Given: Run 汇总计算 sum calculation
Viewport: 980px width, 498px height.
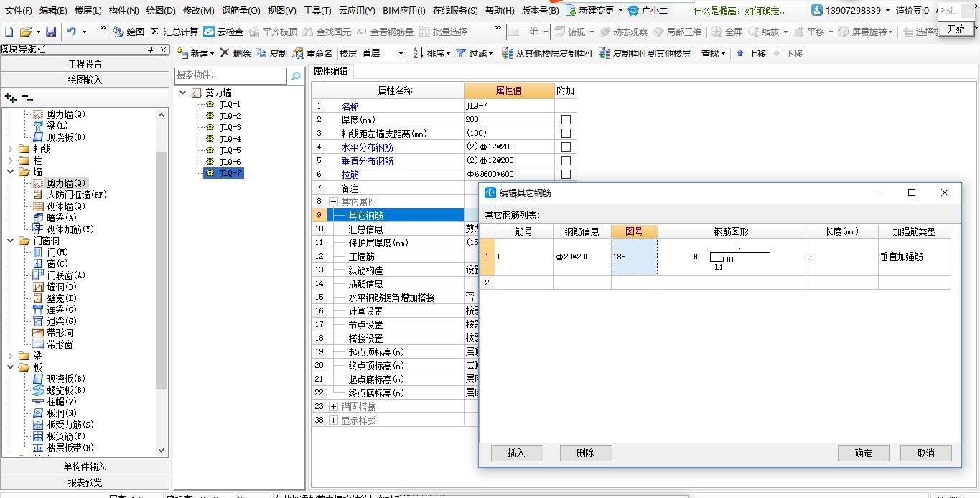Looking at the screenshot, I should [x=174, y=32].
